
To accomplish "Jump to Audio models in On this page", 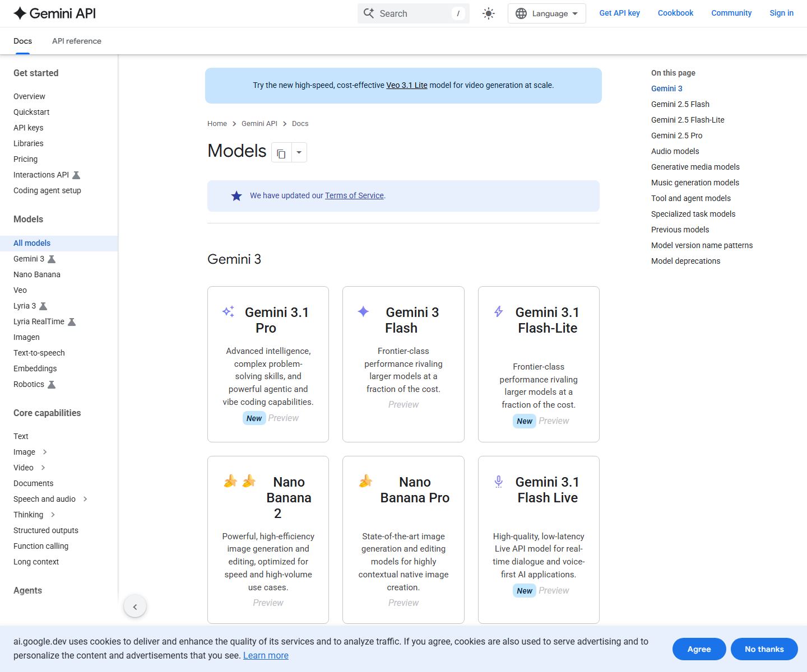I will 675,151.
